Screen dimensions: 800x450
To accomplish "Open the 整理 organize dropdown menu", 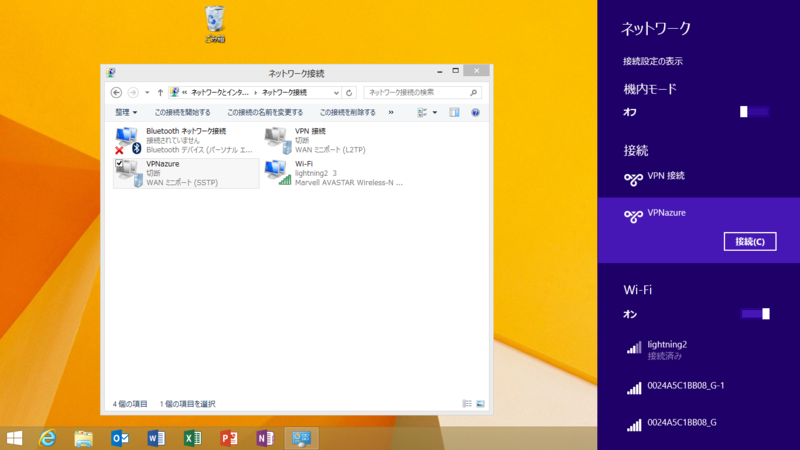I will [x=126, y=112].
